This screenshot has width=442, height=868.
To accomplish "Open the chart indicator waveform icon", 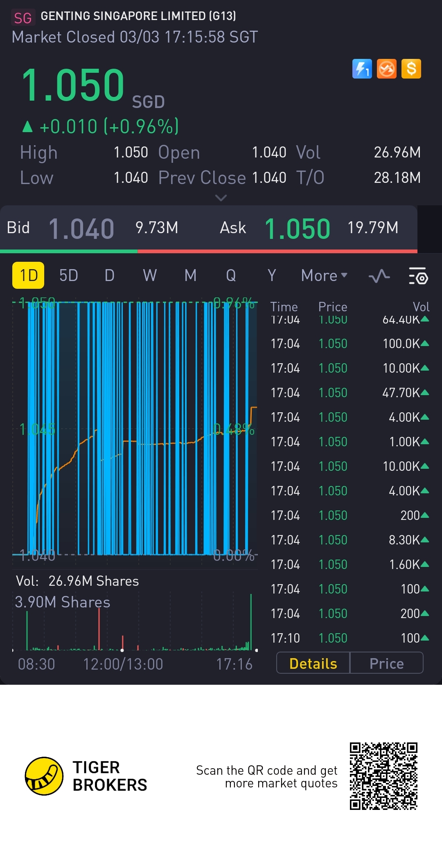I will pos(379,276).
